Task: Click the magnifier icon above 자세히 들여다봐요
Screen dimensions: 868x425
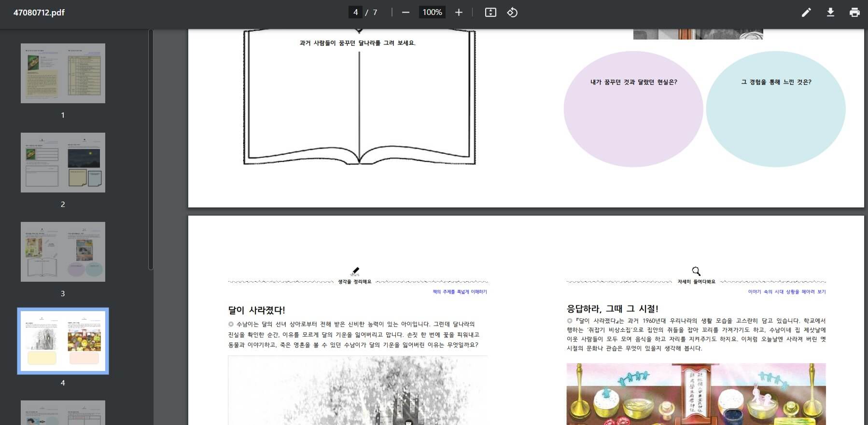Action: [696, 271]
